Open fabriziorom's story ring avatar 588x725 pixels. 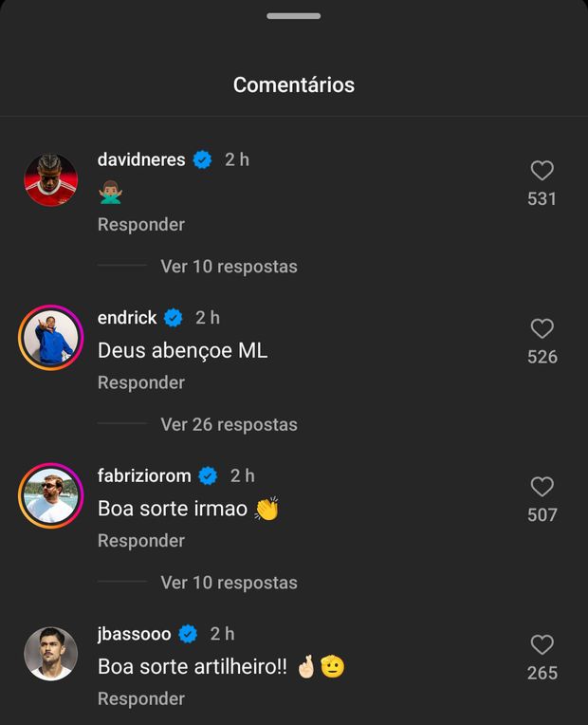pos(50,495)
